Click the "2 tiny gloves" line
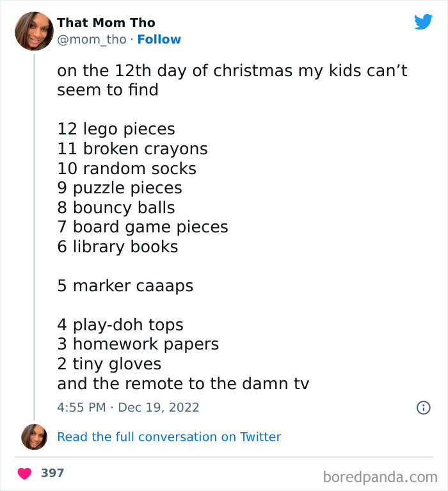 tap(109, 364)
